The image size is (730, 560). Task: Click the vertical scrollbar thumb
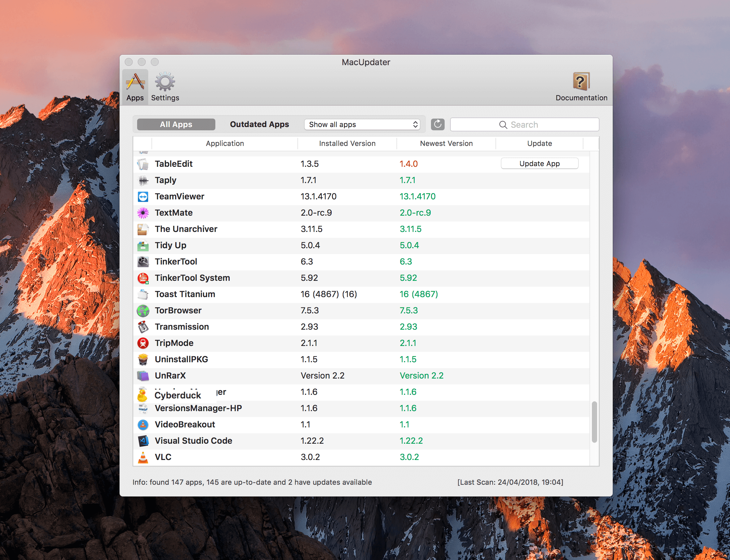point(594,422)
